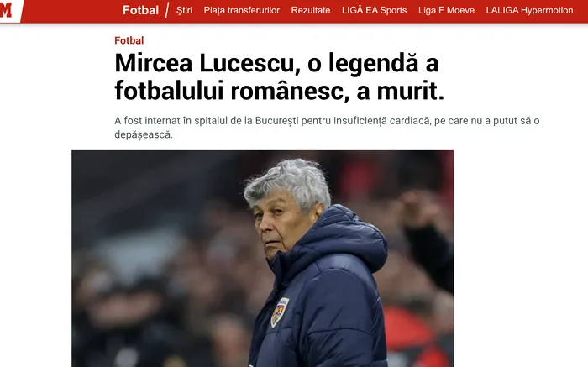Go to LALIGA Hypermotion section

point(529,10)
